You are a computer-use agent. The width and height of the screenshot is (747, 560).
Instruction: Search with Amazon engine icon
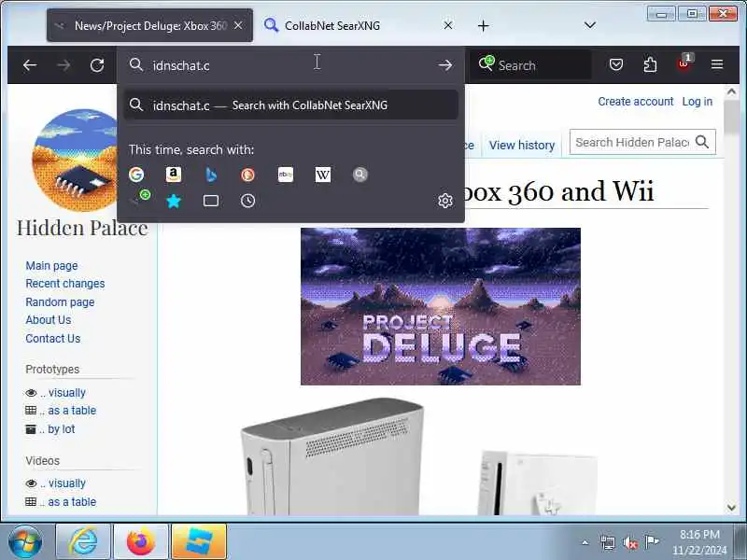click(174, 175)
